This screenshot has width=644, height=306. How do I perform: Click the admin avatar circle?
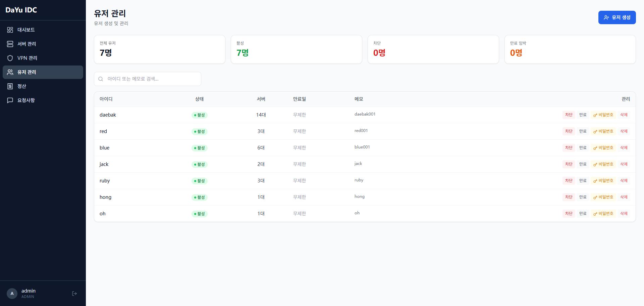click(x=12, y=294)
